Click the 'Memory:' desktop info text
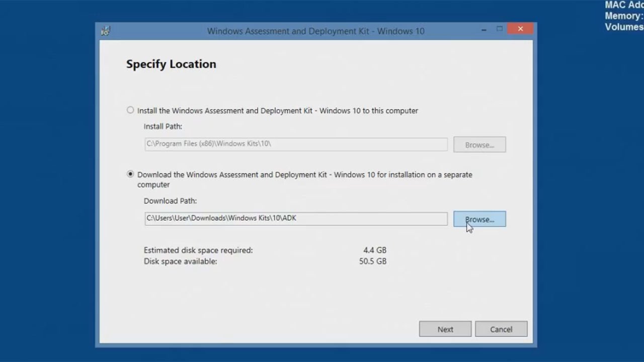This screenshot has width=644, height=362. pyautogui.click(x=624, y=16)
